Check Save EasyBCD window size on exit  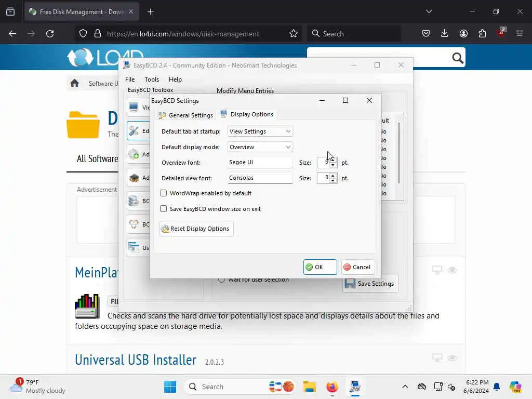click(x=164, y=209)
